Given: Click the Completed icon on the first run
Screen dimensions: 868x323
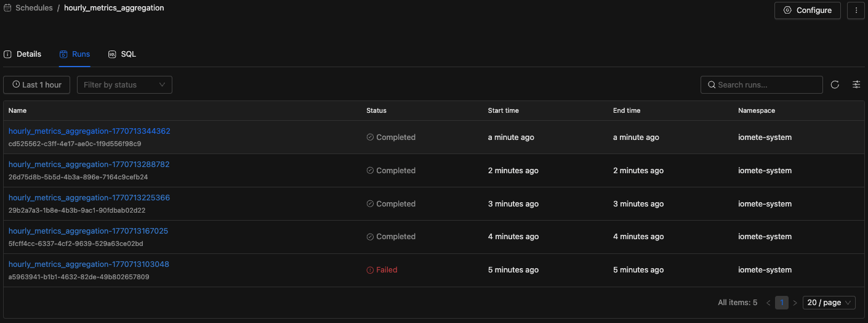Looking at the screenshot, I should click(x=370, y=137).
